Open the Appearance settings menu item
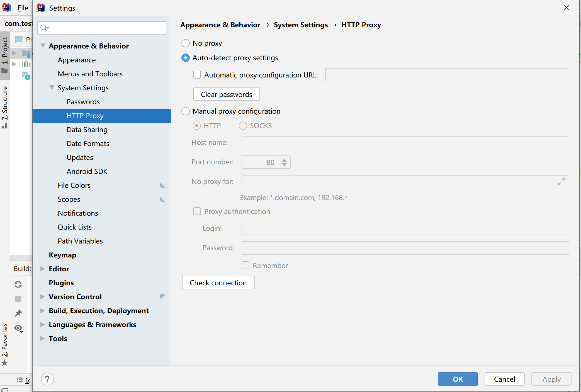 (x=77, y=60)
